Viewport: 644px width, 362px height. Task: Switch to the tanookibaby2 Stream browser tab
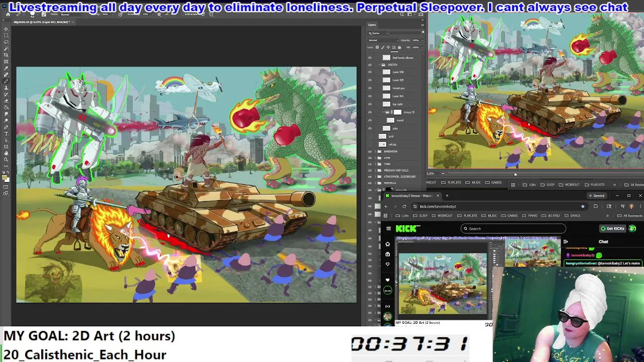(413, 196)
